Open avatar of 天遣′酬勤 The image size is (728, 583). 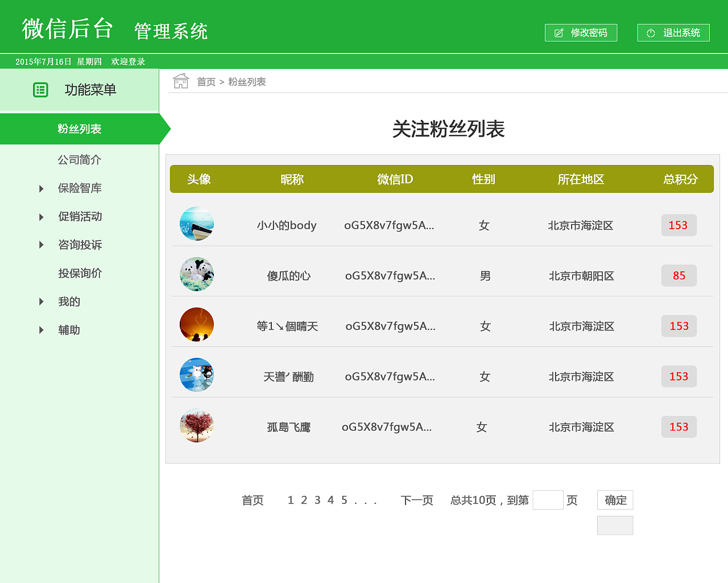[197, 375]
